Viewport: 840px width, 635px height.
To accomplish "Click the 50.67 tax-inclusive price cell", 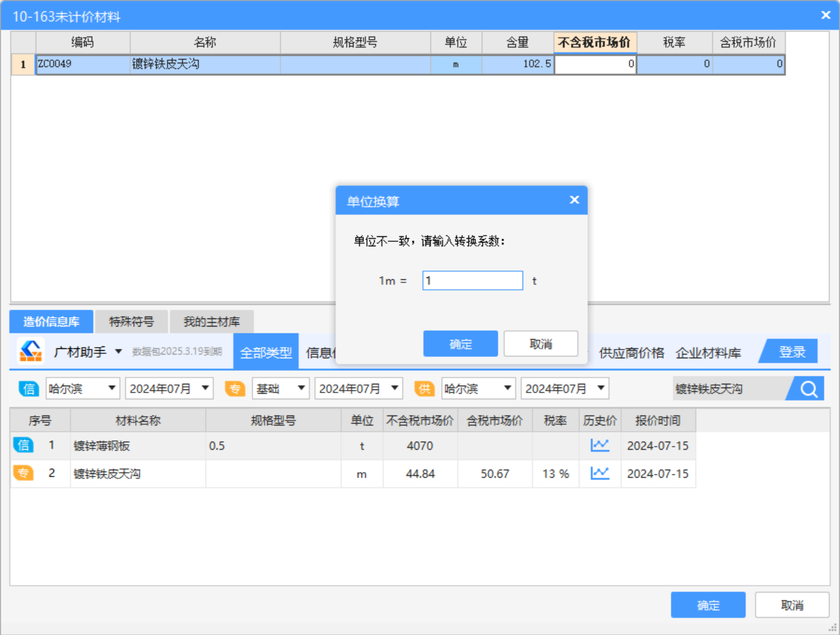I will (x=495, y=474).
